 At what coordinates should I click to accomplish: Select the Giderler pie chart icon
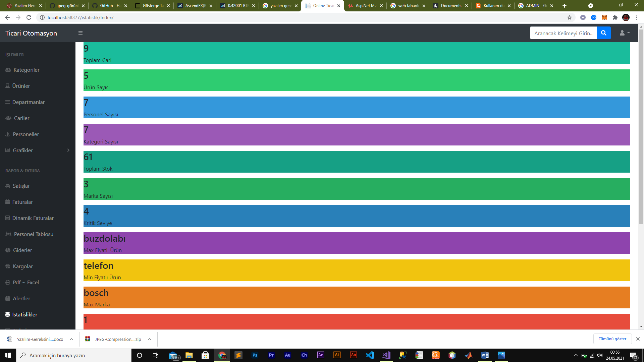pos(8,250)
